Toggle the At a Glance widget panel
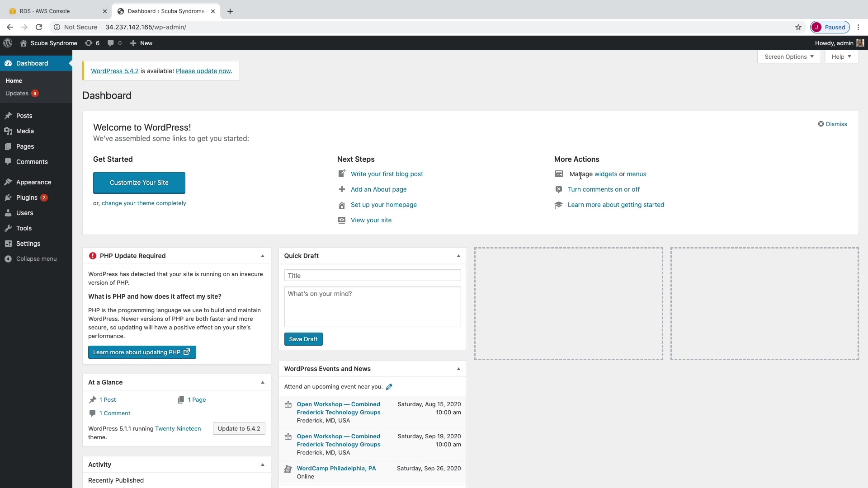 click(x=263, y=382)
